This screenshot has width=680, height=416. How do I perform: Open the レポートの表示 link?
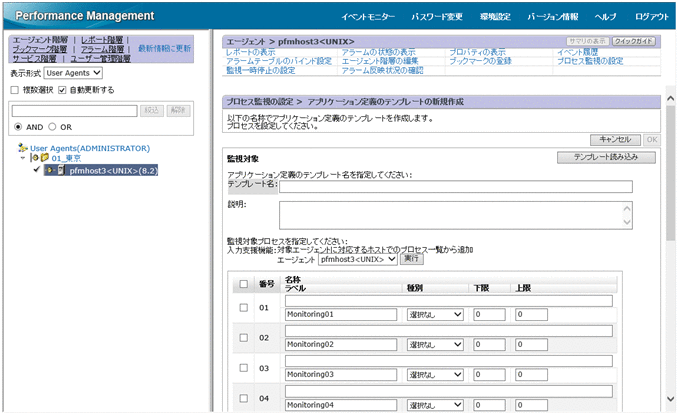(x=251, y=52)
